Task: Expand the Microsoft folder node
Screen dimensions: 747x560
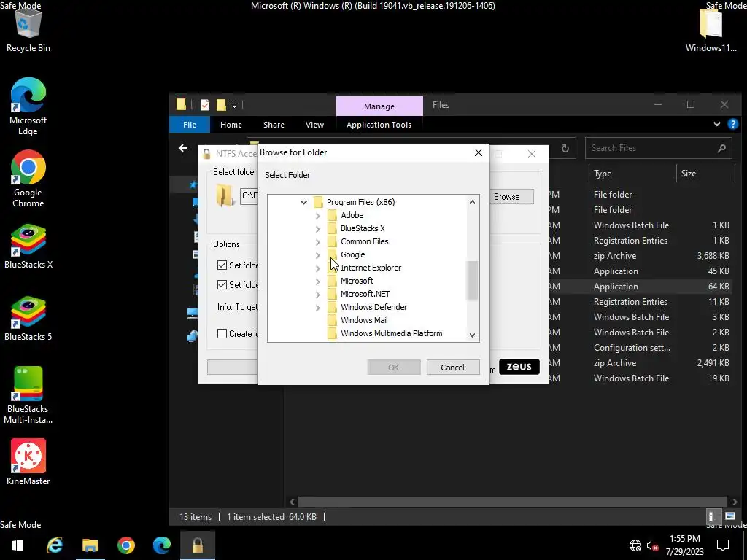Action: tap(318, 281)
